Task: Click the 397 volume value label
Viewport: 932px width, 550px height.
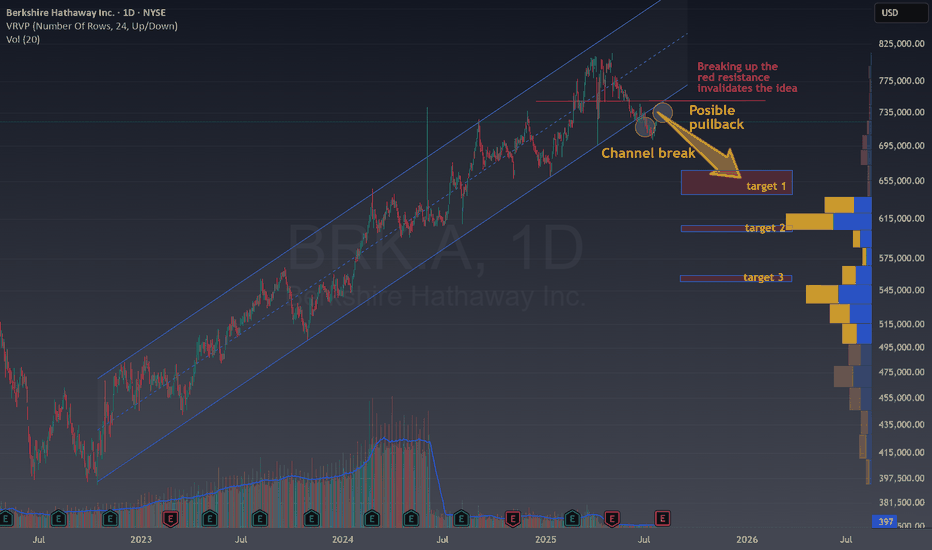Action: click(x=886, y=521)
